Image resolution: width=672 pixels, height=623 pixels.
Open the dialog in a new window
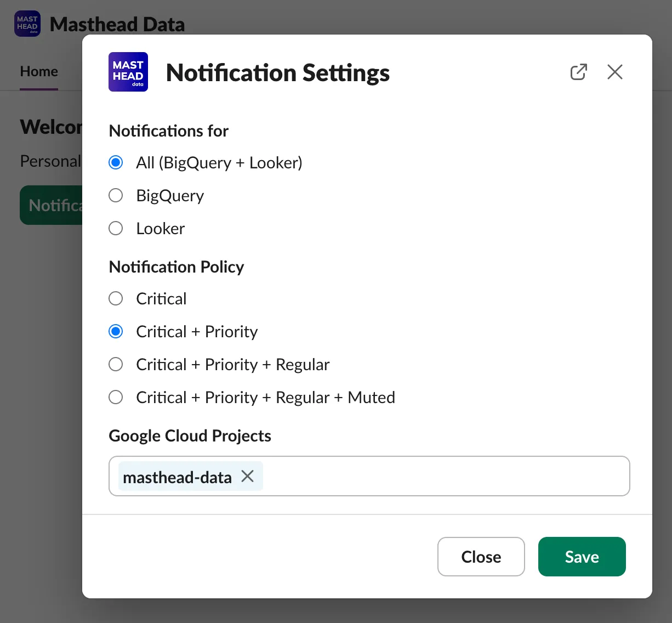[x=578, y=72]
